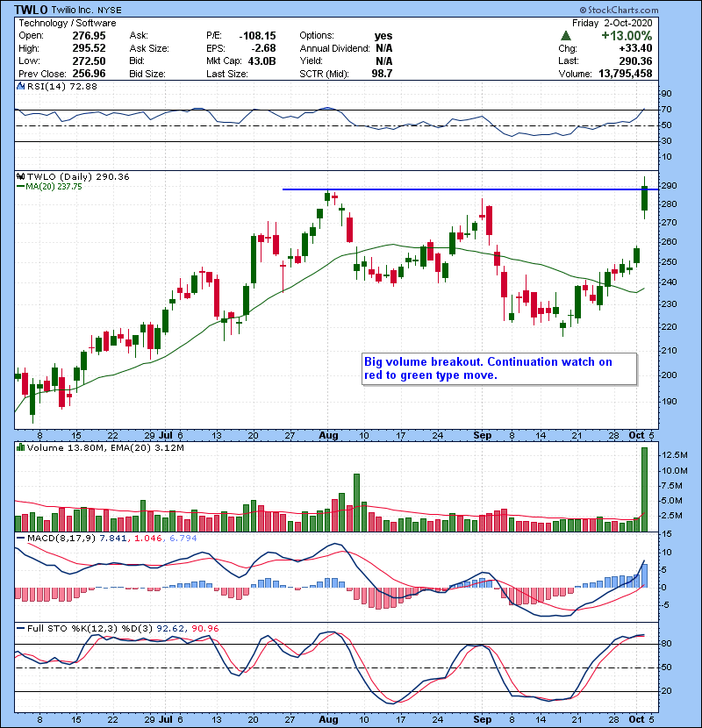This screenshot has width=702, height=728.
Task: Click Aug on the price chart date axis
Action: (328, 436)
